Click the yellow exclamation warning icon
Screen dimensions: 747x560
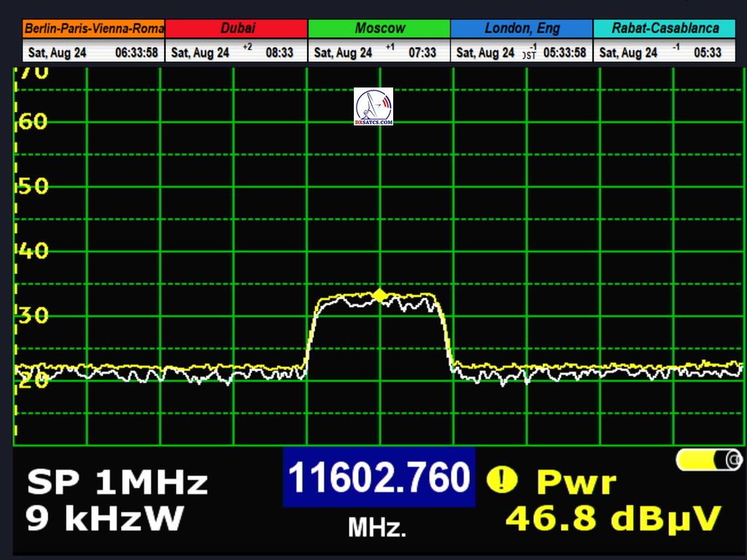(x=502, y=479)
